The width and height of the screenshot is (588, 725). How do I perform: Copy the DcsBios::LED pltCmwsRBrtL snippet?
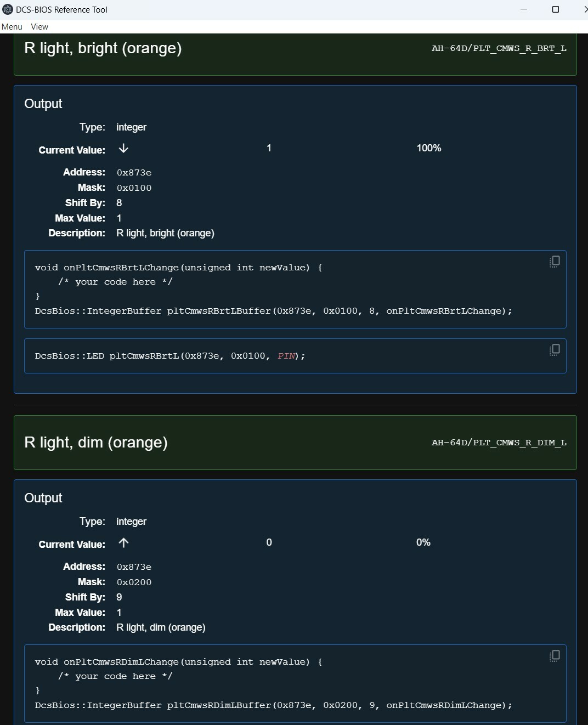(555, 350)
